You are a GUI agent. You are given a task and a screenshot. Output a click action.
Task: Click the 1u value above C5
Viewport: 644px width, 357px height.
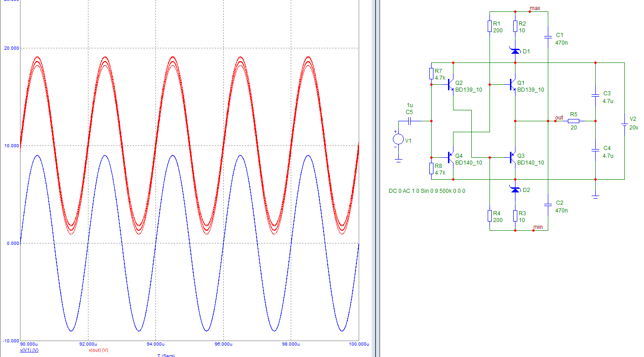point(410,105)
